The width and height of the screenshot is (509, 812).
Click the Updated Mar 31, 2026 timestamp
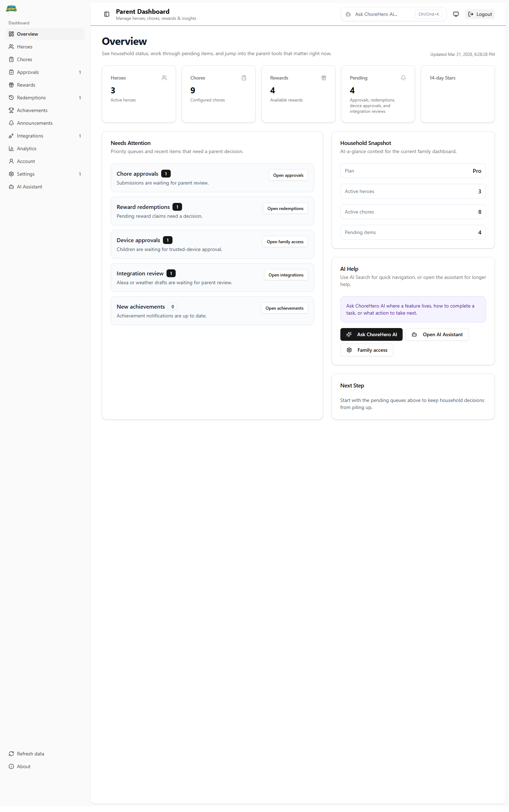tap(462, 54)
